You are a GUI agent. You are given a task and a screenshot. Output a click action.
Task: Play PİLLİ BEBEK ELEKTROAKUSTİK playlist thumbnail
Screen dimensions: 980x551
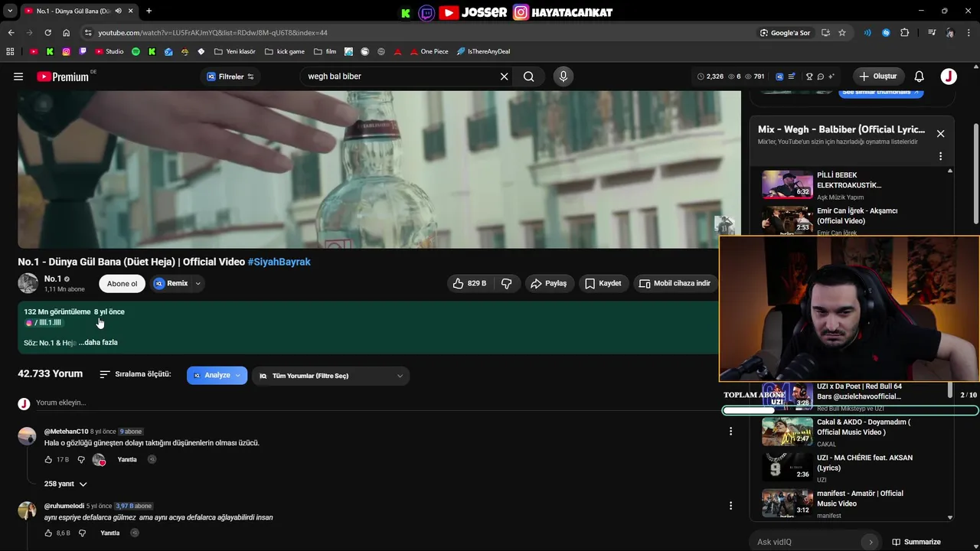pos(787,184)
